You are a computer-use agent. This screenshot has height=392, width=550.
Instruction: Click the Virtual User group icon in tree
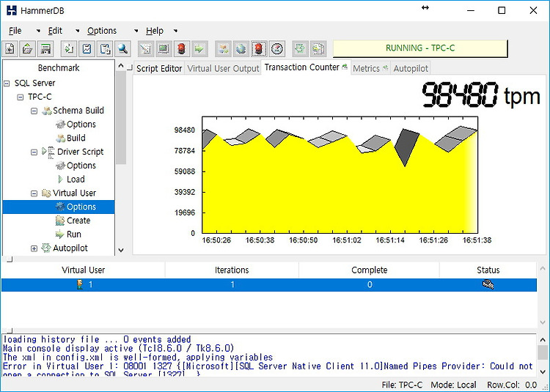point(46,193)
